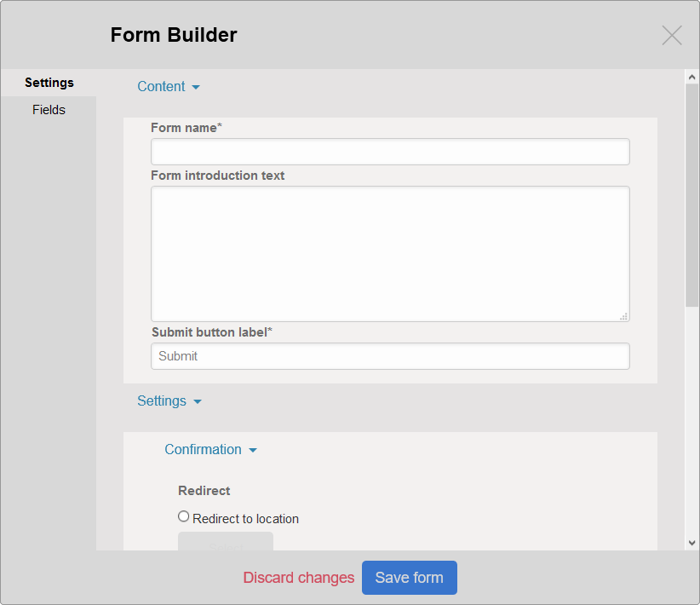Close the Form Builder dialog
The height and width of the screenshot is (605, 700).
tap(672, 35)
